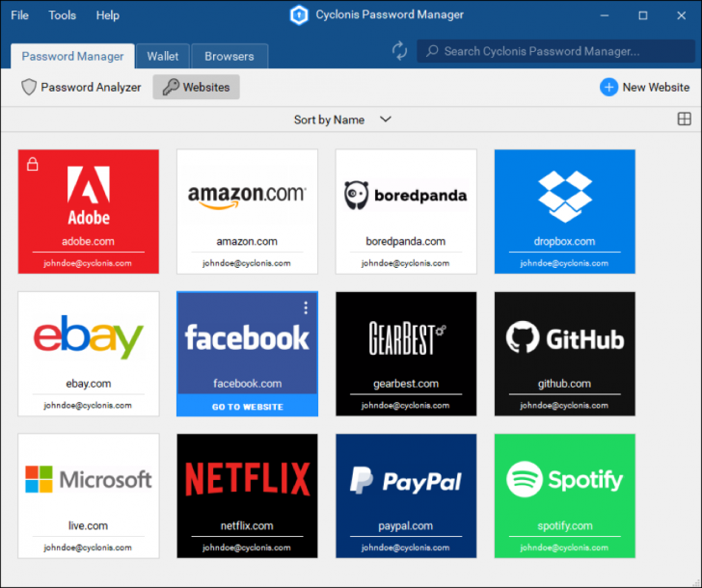Click the paypal.com label text
This screenshot has width=702, height=588.
406,525
